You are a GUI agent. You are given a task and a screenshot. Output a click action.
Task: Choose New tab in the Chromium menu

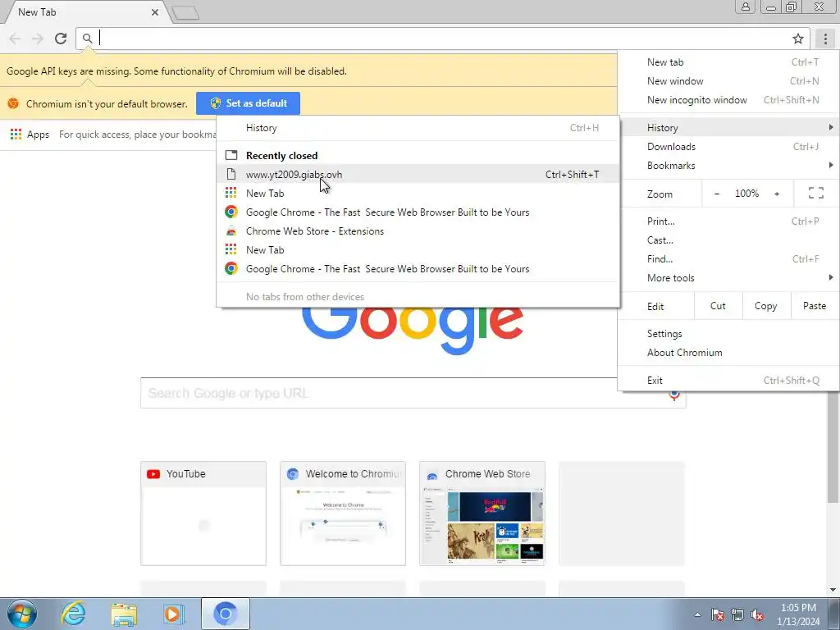[x=728, y=62]
